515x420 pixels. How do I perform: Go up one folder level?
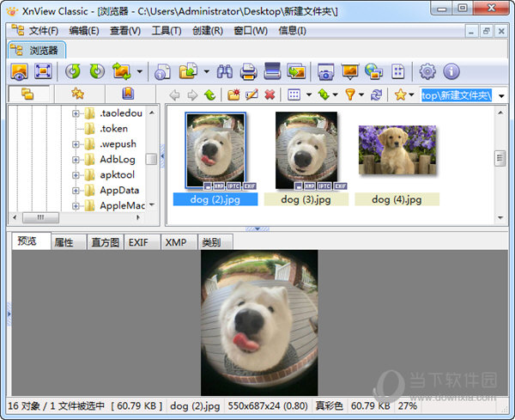[x=210, y=94]
